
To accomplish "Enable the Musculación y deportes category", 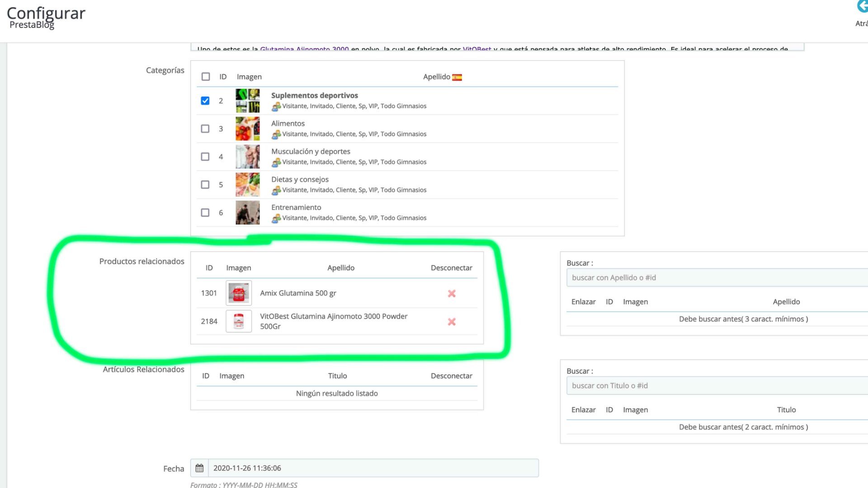I will tap(205, 157).
